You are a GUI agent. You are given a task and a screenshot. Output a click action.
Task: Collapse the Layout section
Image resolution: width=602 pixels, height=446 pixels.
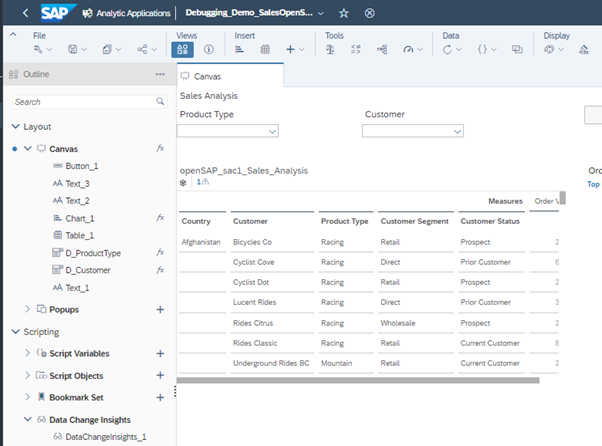(x=15, y=126)
